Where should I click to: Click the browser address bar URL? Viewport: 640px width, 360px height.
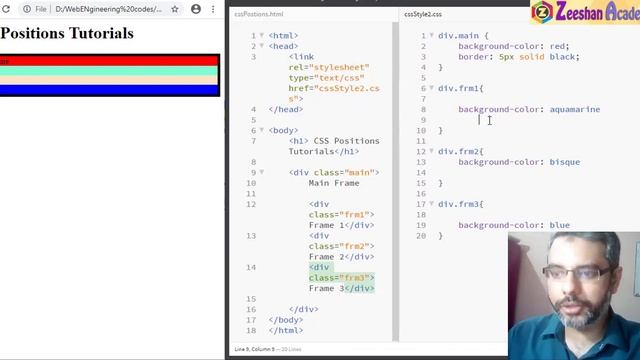pos(108,9)
